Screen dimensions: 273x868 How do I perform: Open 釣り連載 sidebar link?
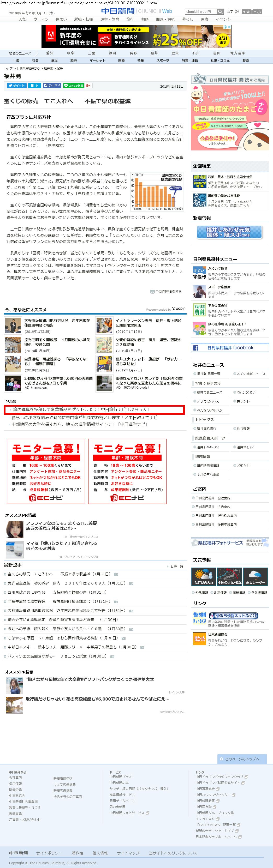(243, 429)
